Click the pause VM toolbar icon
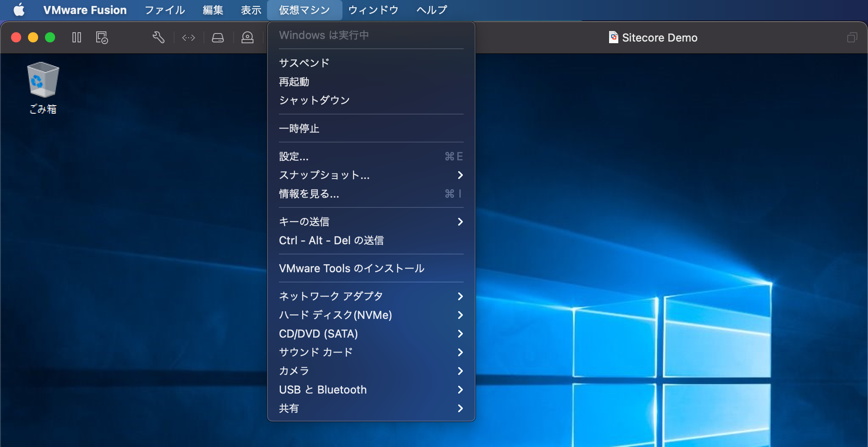868x447 pixels. (77, 38)
